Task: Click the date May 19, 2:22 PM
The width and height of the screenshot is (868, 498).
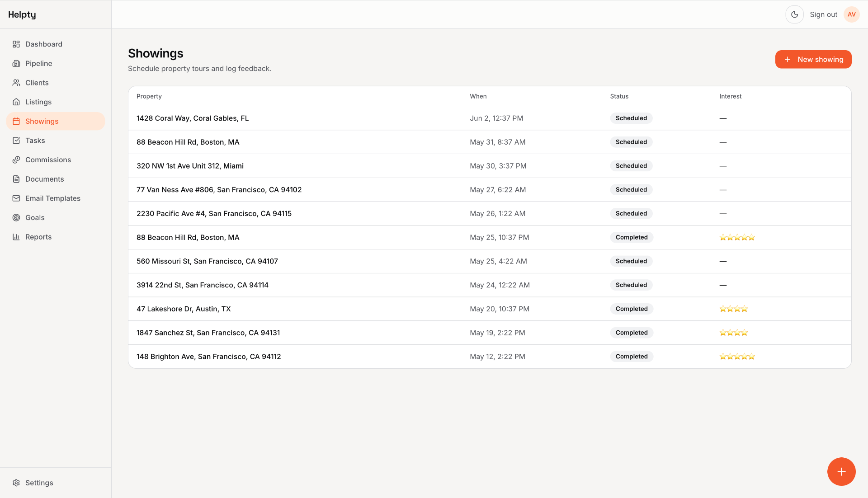Action: click(x=497, y=333)
